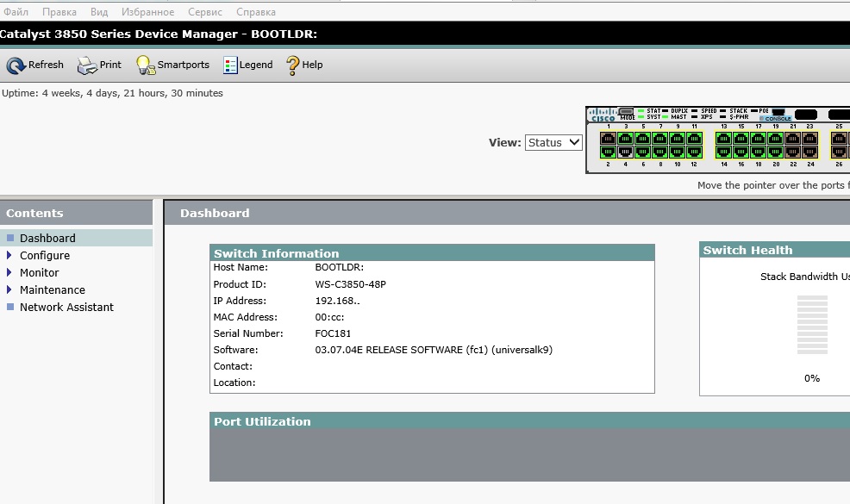Viewport: 850px width, 504px height.
Task: Select switch port 20
Action: point(776,152)
